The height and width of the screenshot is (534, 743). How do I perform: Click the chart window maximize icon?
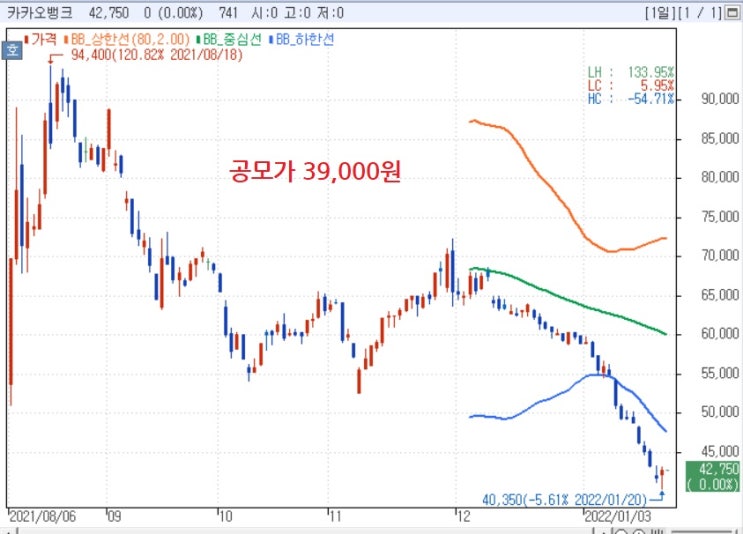coord(733,13)
